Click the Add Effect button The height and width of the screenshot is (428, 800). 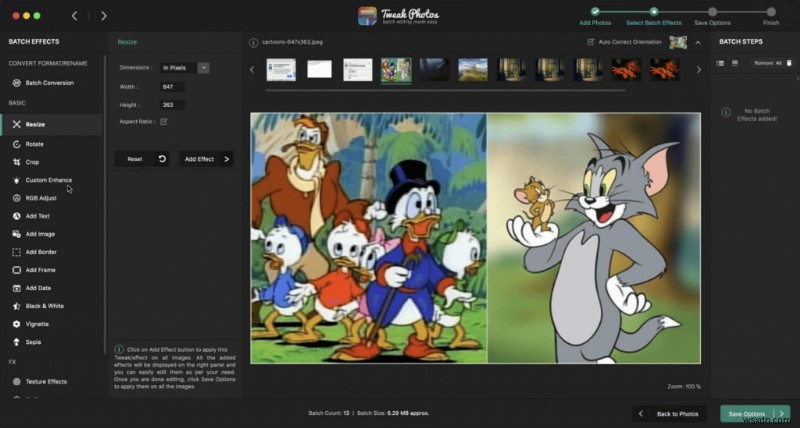[205, 159]
